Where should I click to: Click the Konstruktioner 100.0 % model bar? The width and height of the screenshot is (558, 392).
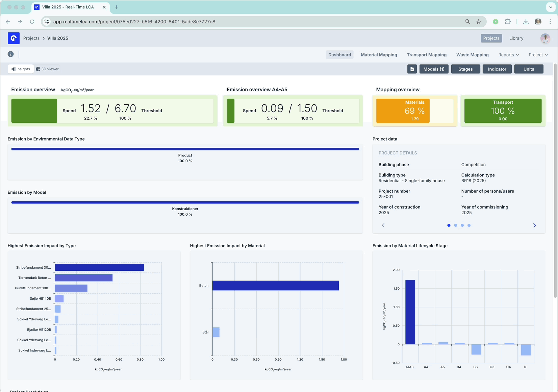click(185, 202)
